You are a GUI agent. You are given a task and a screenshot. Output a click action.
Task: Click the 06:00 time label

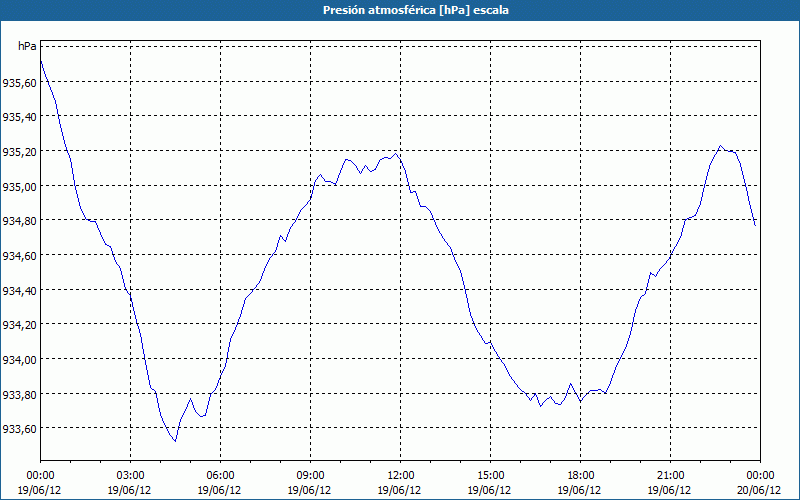click(220, 476)
